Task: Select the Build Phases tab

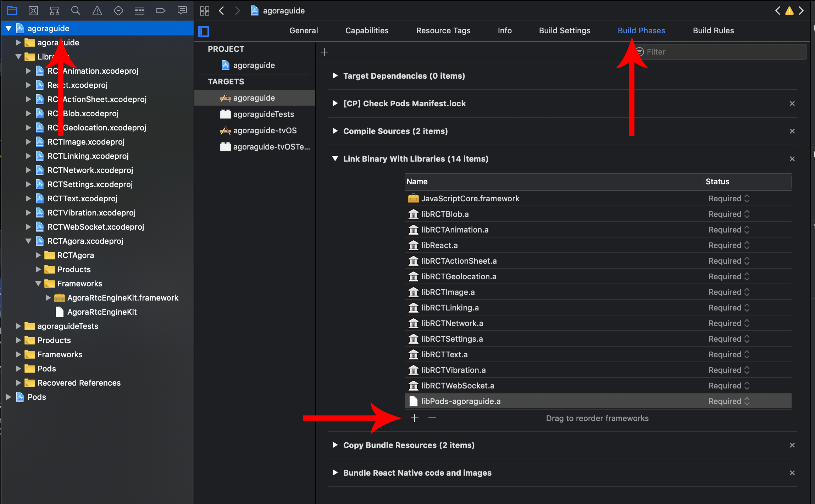Action: [641, 30]
